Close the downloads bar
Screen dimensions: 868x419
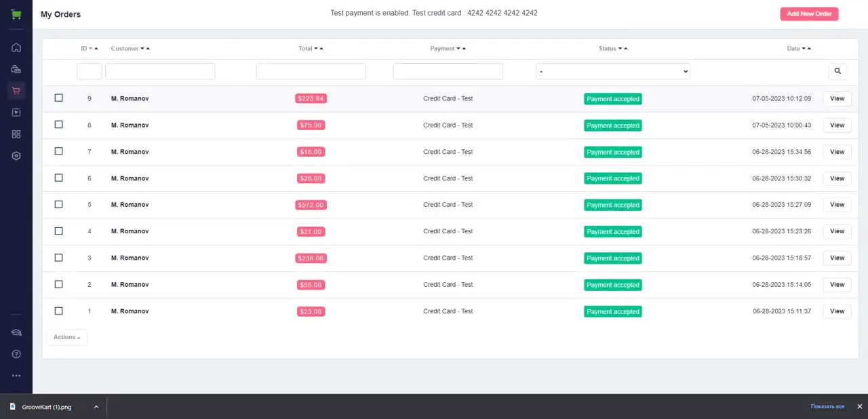[x=859, y=407]
